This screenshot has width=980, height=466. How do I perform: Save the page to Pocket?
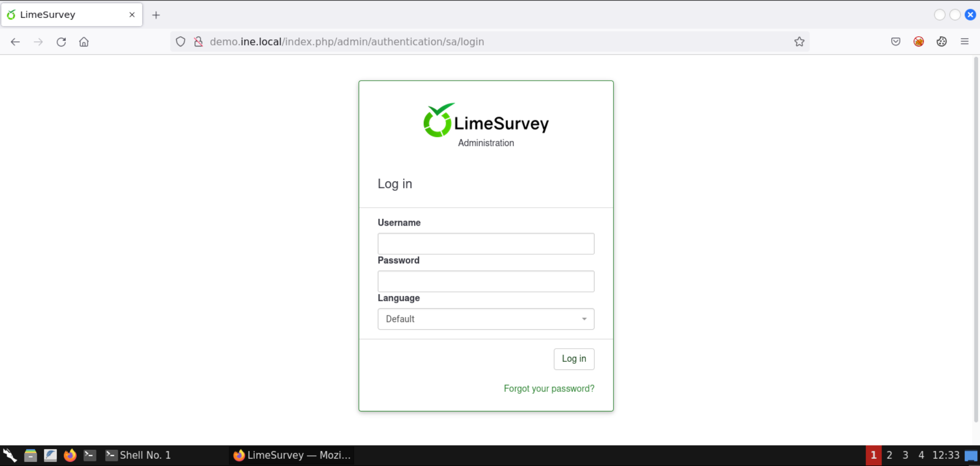[x=896, y=41]
